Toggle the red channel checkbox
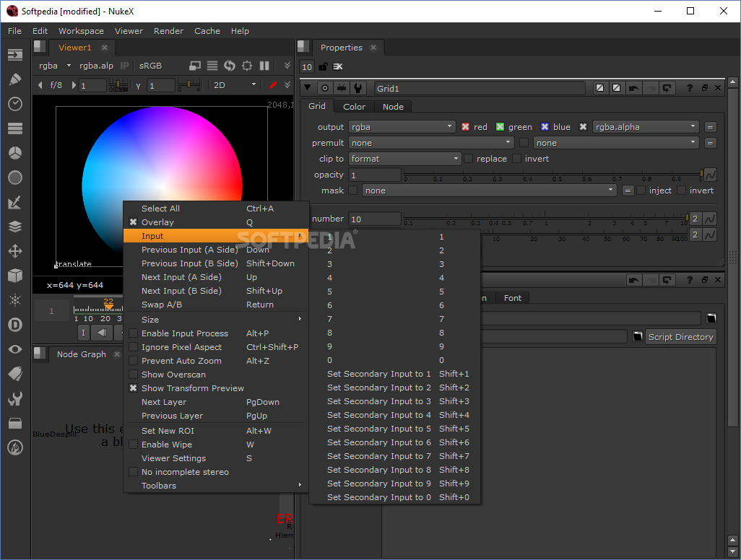741x560 pixels. coord(466,127)
